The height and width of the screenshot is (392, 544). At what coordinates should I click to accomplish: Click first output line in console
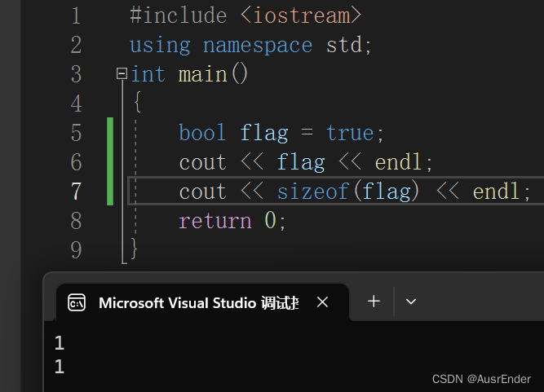(x=60, y=343)
